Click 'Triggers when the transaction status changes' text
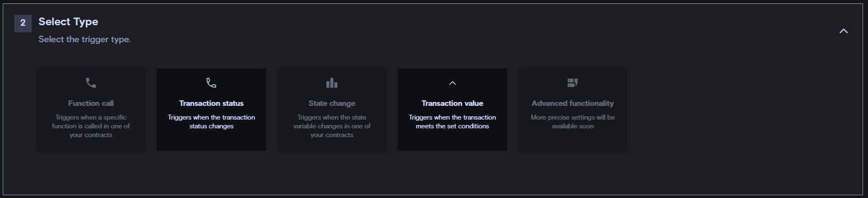 tap(211, 122)
